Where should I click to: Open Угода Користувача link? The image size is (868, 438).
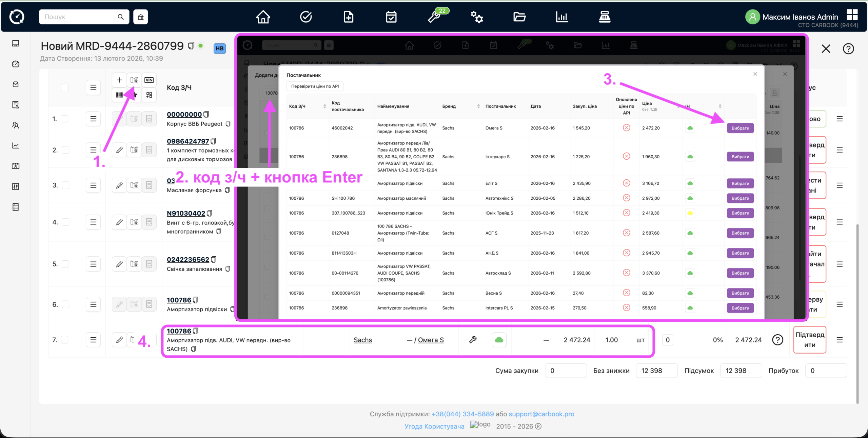pos(434,426)
